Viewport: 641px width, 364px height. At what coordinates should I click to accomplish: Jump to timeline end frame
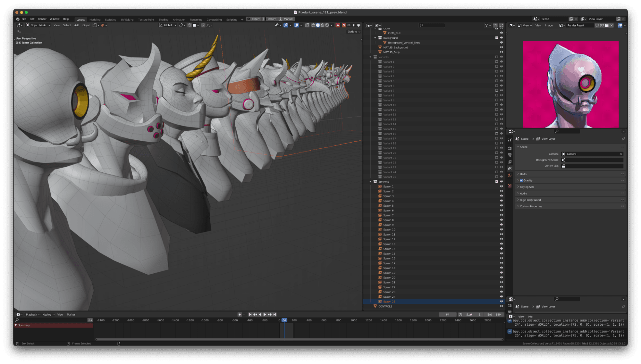(x=274, y=315)
